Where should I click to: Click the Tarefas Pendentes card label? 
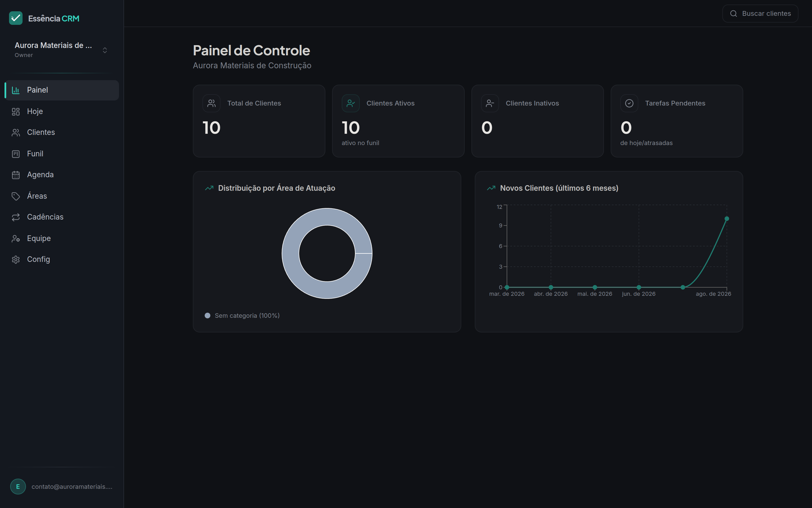point(675,103)
